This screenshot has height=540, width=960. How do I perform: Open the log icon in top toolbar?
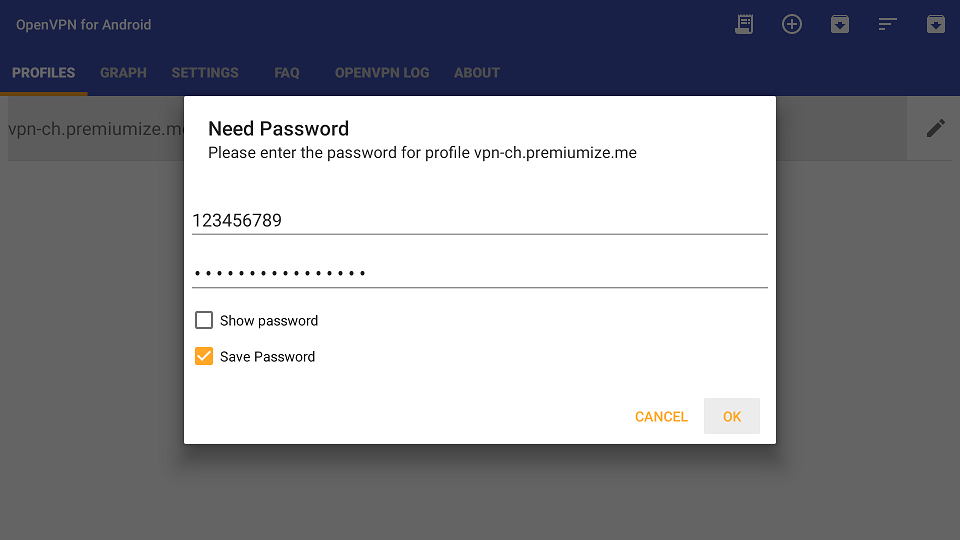coord(744,24)
